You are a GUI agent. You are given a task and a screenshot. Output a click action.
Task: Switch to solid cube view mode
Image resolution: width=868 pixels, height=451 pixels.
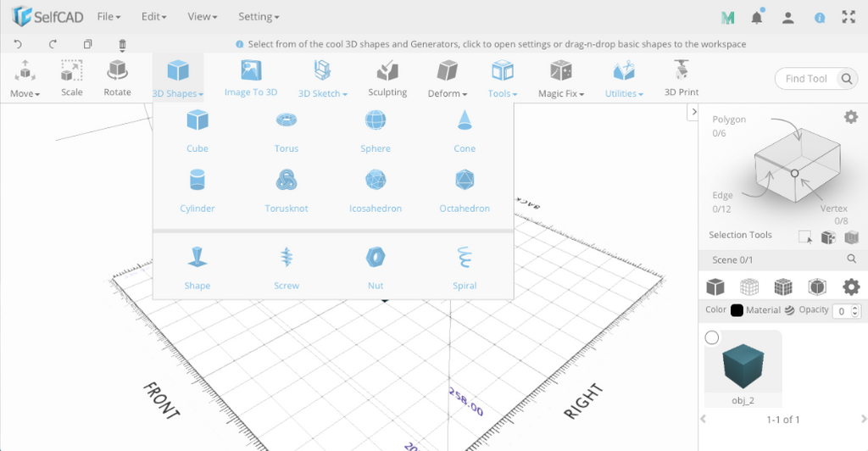pyautogui.click(x=715, y=287)
